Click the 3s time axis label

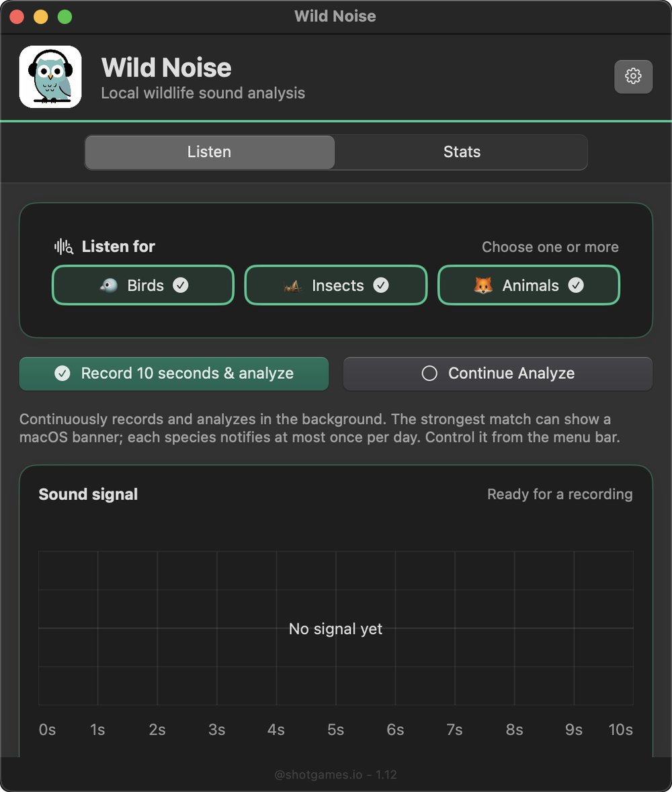coord(217,730)
